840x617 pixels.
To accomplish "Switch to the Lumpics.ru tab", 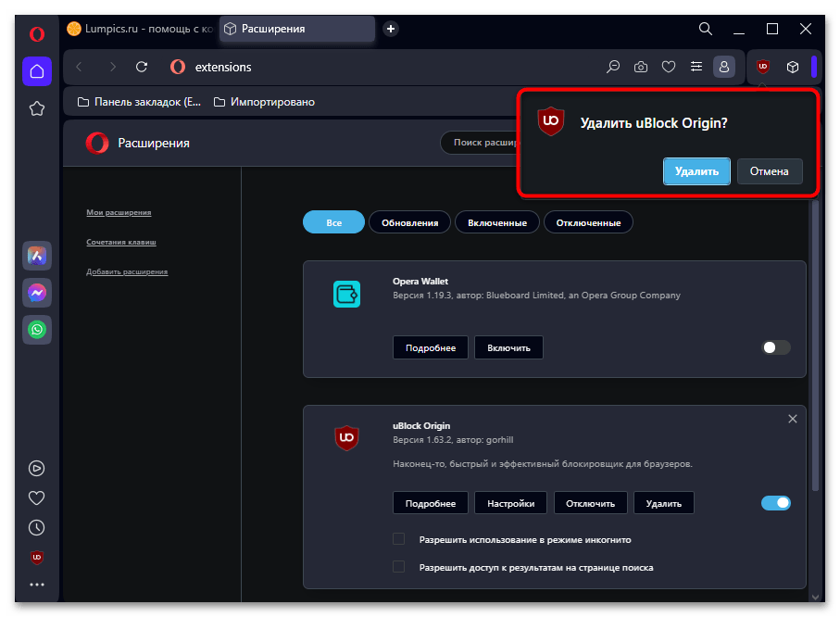I will coord(141,29).
